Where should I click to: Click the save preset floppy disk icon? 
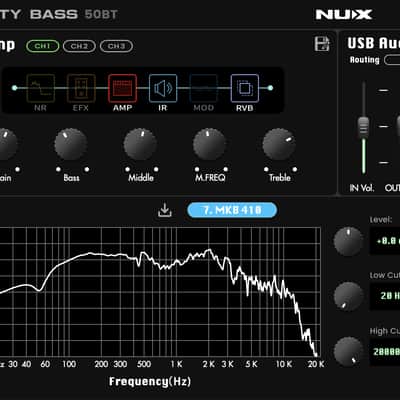(322, 44)
